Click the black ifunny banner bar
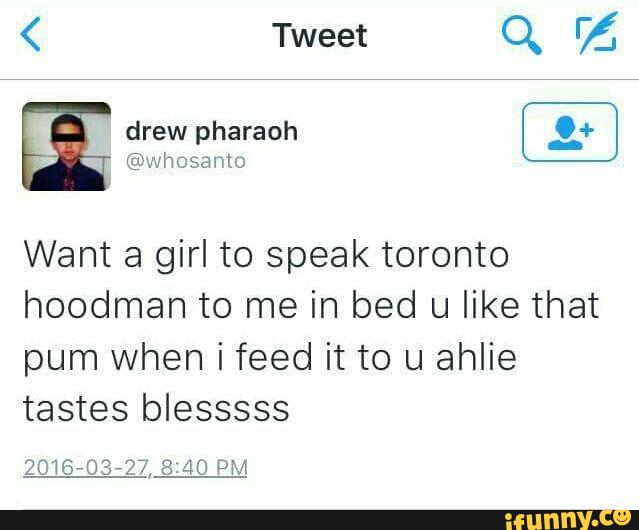Screen dimensions: 639x530 tap(320, 520)
